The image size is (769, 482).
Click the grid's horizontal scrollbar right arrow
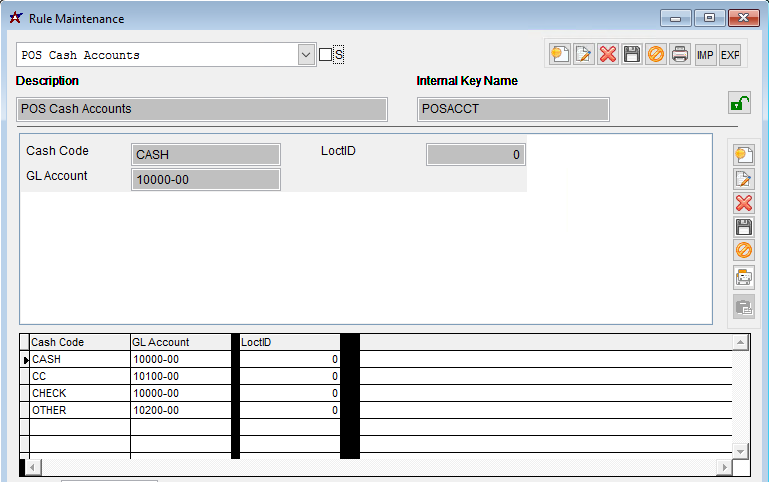pyautogui.click(x=725, y=467)
